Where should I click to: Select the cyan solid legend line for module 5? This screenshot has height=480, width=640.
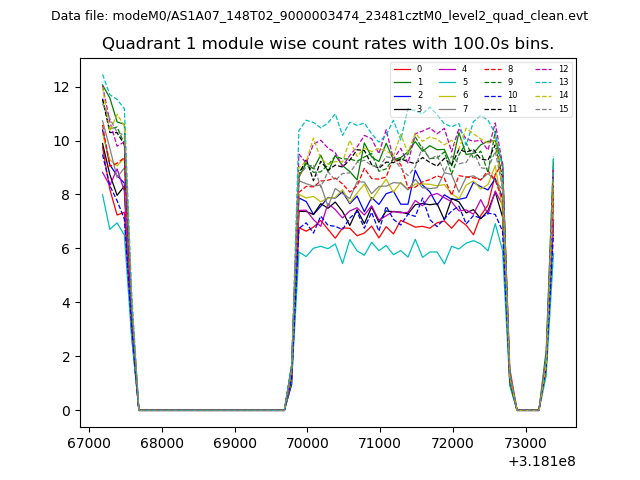pos(448,82)
